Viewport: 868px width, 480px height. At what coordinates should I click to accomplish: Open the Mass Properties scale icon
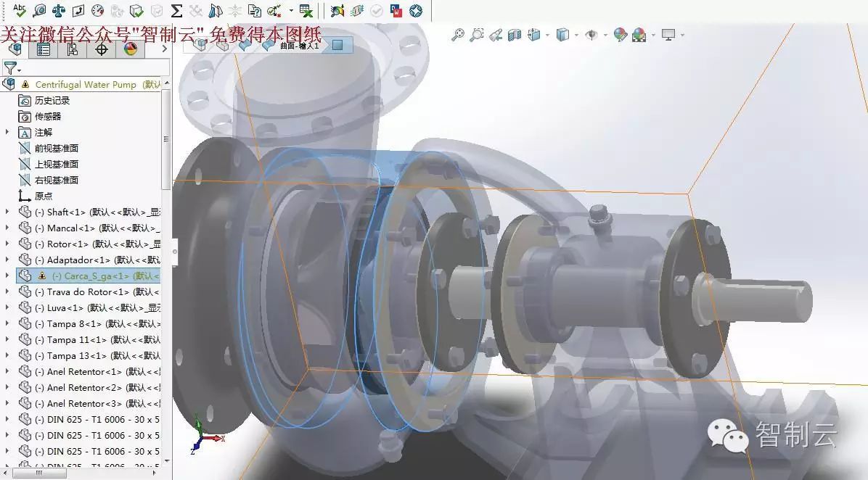click(59, 10)
